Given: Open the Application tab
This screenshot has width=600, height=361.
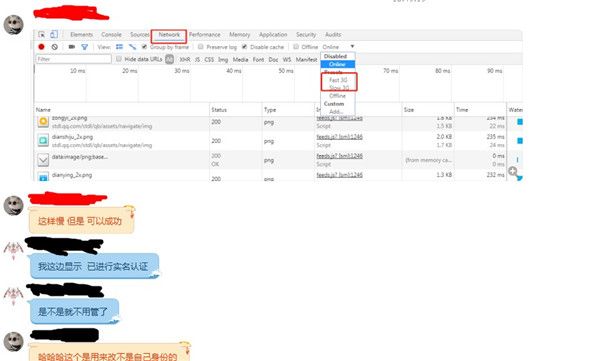Looking at the screenshot, I should 273,34.
